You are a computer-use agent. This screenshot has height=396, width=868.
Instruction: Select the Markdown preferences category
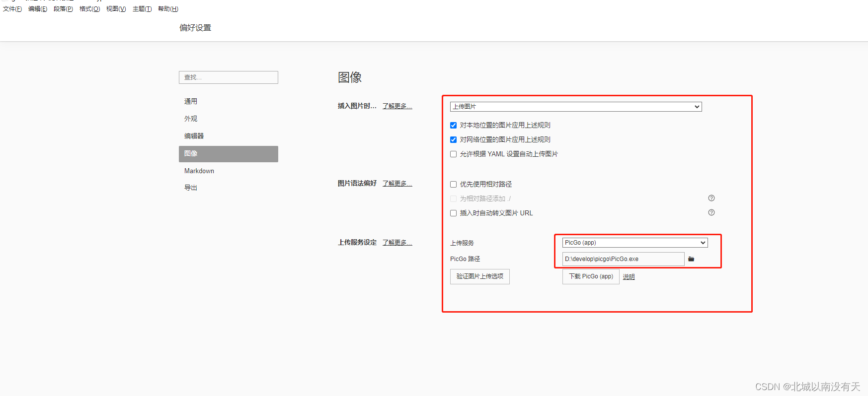click(x=229, y=171)
